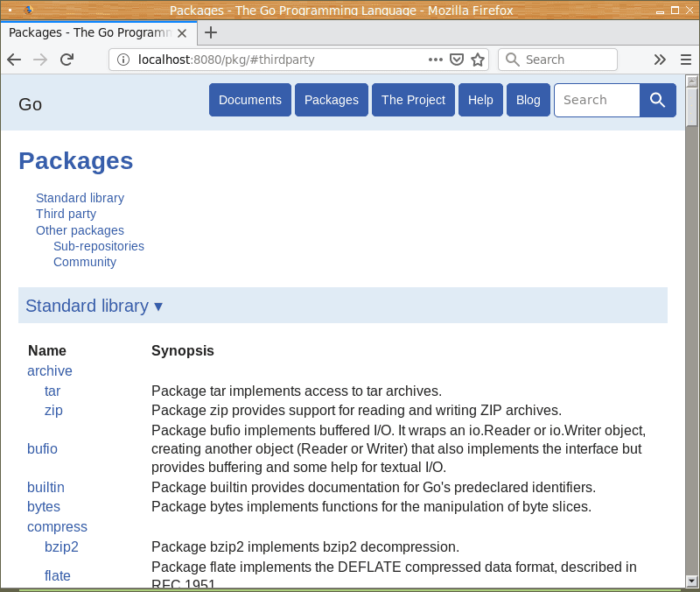This screenshot has width=700, height=592.
Task: Open the tar package link
Action: click(52, 391)
